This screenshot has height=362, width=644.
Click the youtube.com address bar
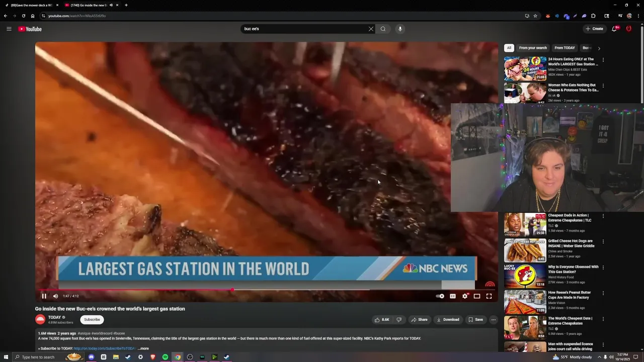click(x=282, y=16)
